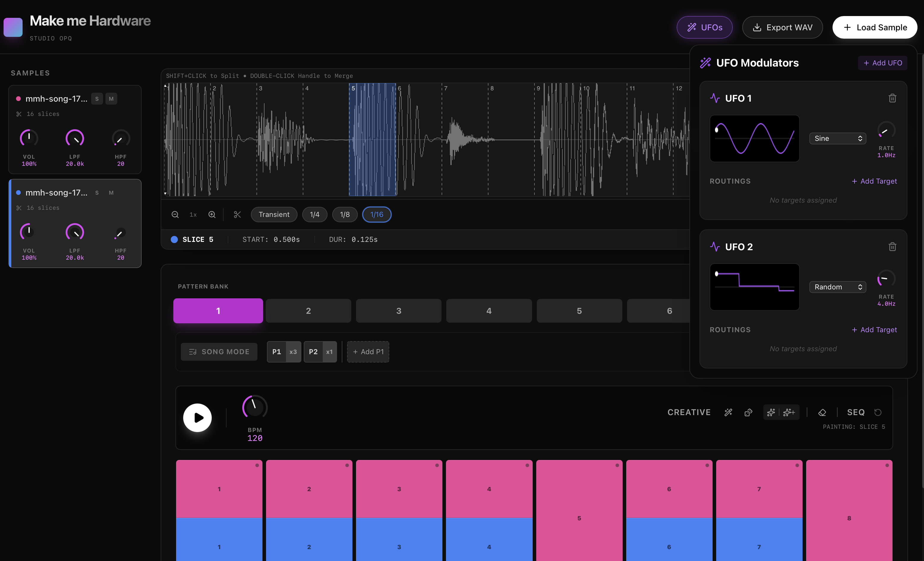Mute the first mmh-song sample

tap(111, 99)
